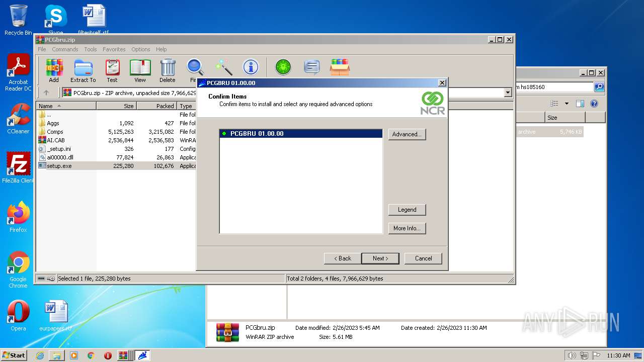Go to previous step with Back
The width and height of the screenshot is (644, 362).
(x=342, y=258)
